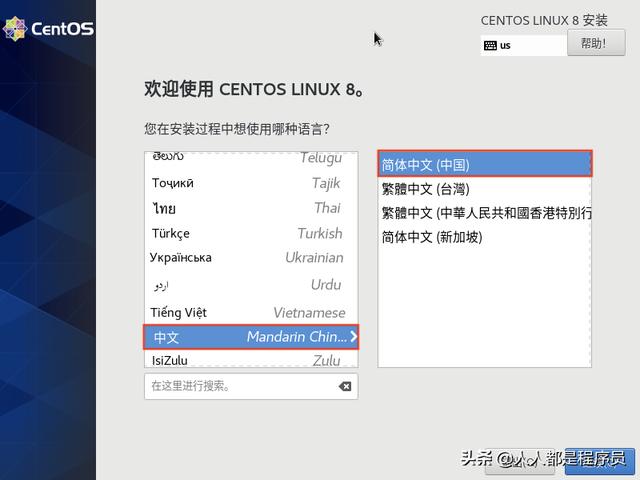Click the CentOS logo

coord(48,29)
